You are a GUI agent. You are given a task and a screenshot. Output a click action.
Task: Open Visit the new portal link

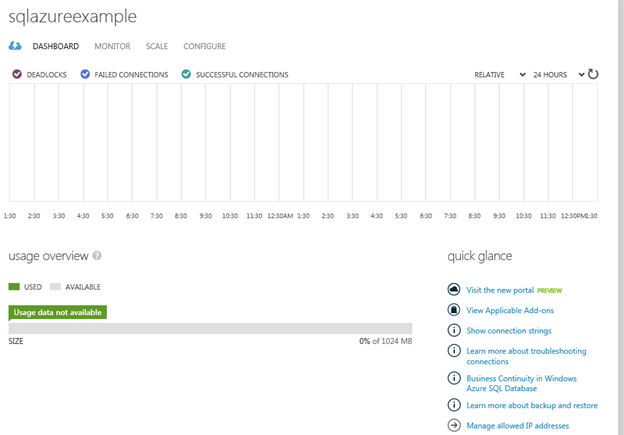click(500, 290)
